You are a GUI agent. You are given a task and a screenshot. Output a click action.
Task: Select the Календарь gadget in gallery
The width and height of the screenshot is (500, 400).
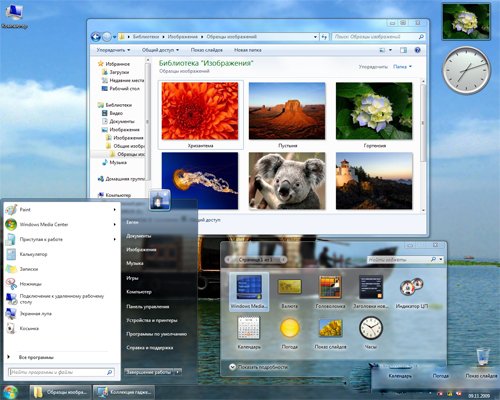click(x=249, y=333)
